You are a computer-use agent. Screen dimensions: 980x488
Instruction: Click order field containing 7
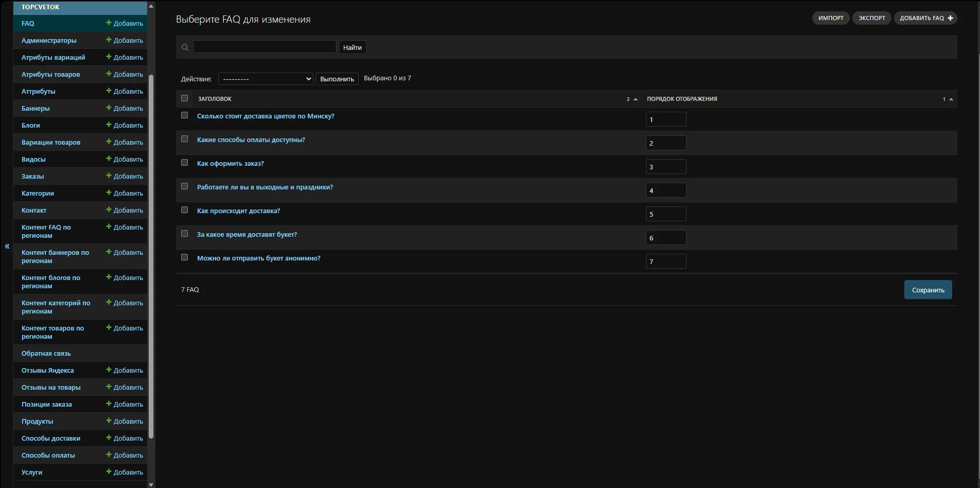(666, 262)
